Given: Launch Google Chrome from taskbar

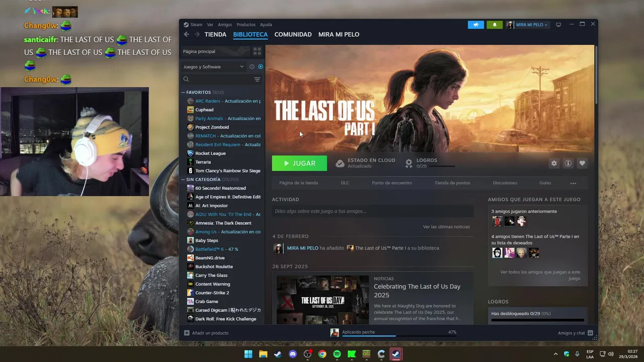Looking at the screenshot, I should coord(322,354).
